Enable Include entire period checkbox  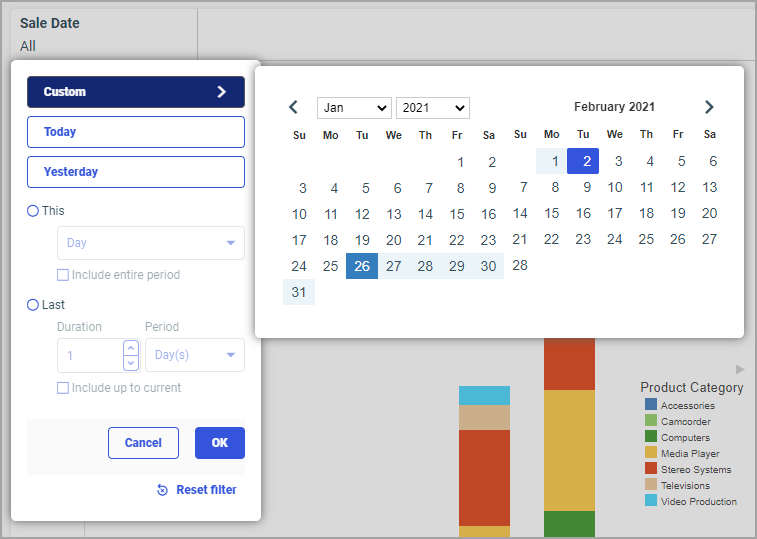(63, 275)
